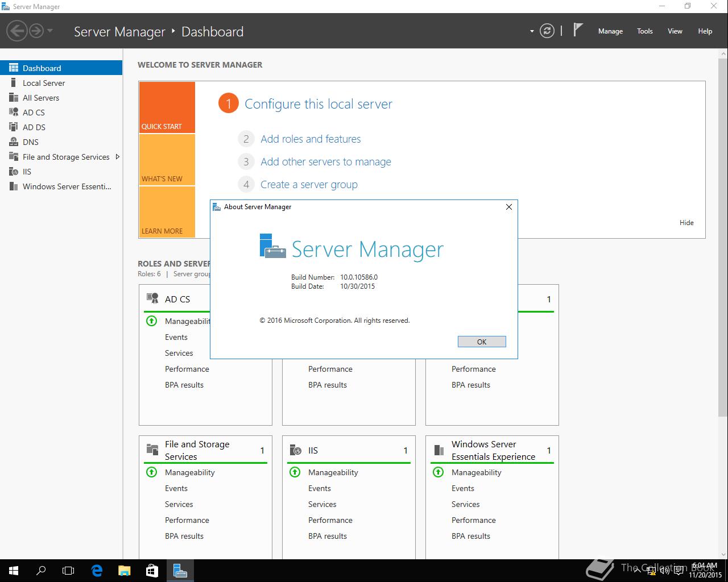Click OK in About Server Manager dialog
The height and width of the screenshot is (582, 728).
(x=482, y=342)
